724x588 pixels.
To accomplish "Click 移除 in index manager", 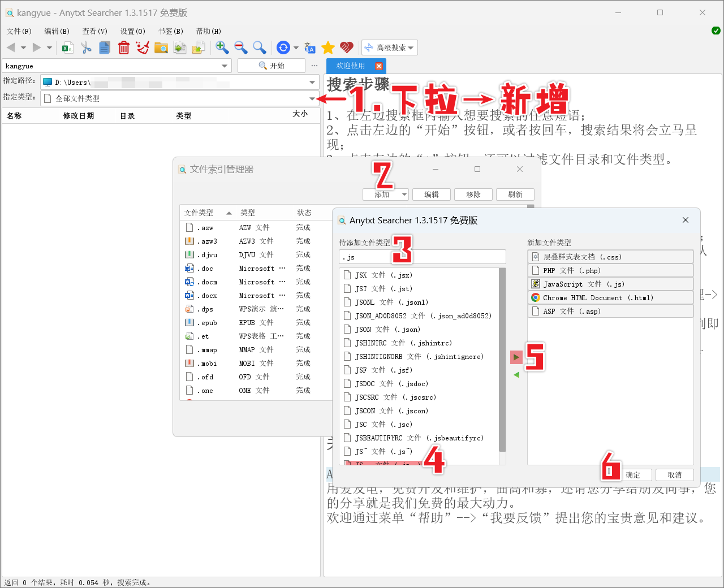I will pyautogui.click(x=473, y=194).
